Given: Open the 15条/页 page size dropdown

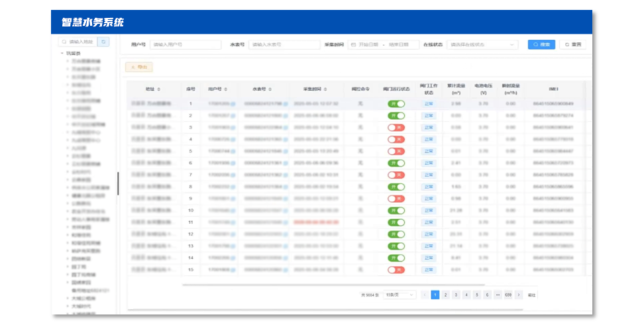Looking at the screenshot, I should (400, 295).
